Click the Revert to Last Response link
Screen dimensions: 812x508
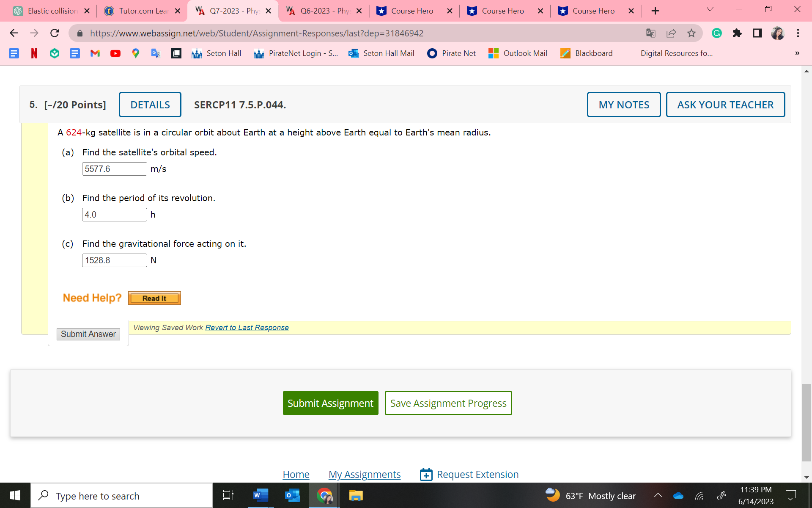pyautogui.click(x=247, y=327)
